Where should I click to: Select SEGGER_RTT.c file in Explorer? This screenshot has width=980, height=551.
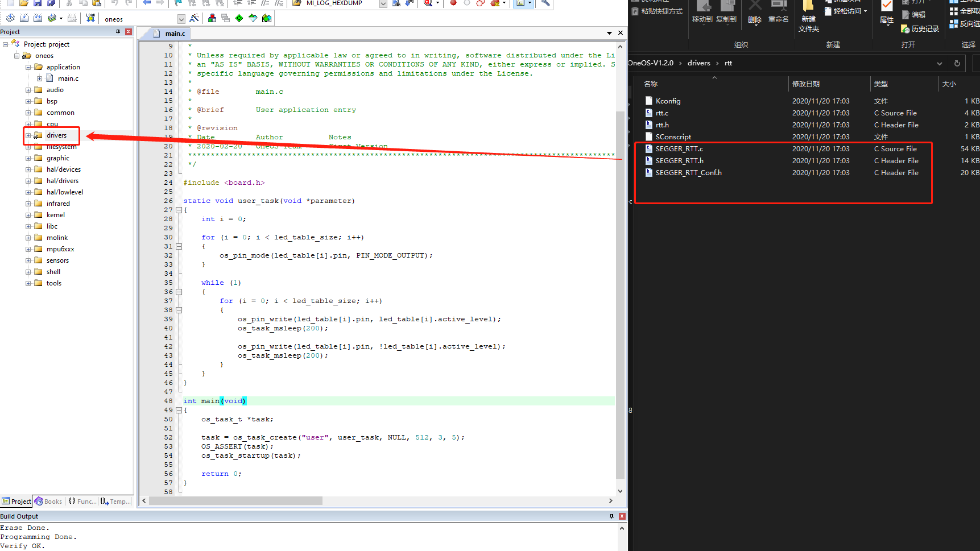click(x=679, y=149)
